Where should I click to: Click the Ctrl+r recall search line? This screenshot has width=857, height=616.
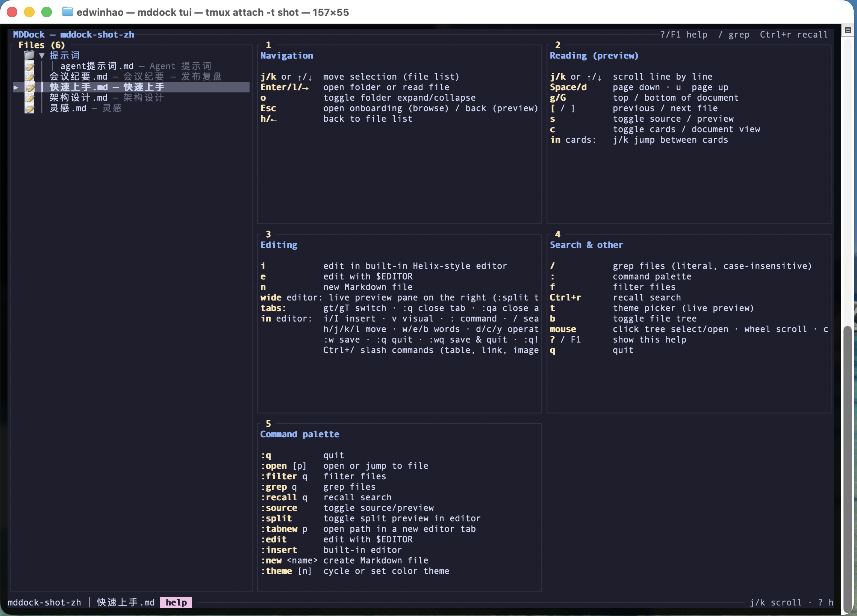click(x=615, y=297)
